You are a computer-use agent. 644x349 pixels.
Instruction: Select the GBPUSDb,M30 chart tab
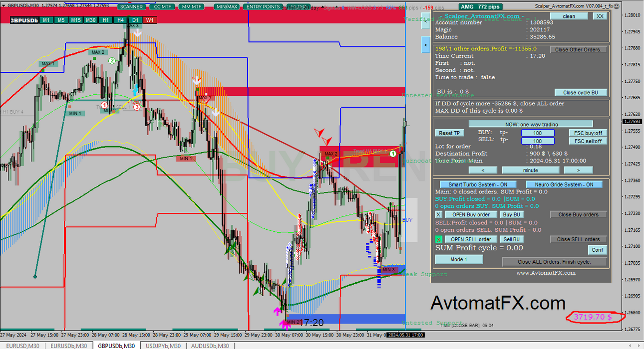(x=116, y=346)
